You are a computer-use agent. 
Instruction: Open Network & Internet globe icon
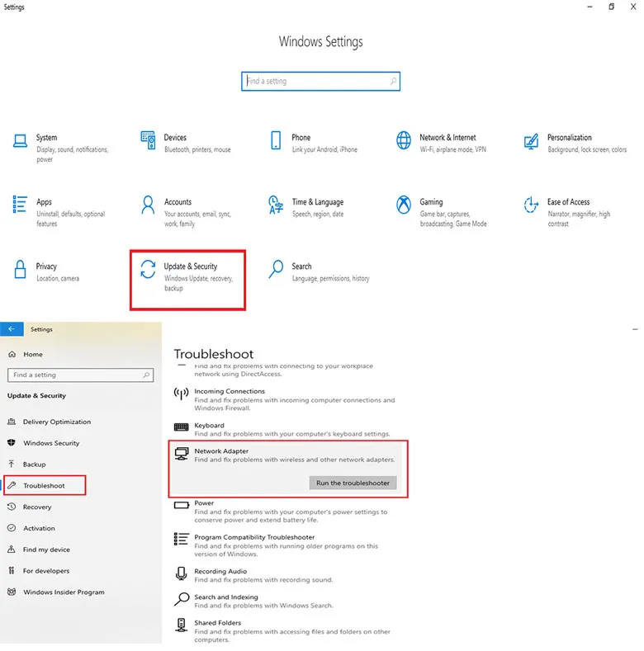[x=404, y=139]
